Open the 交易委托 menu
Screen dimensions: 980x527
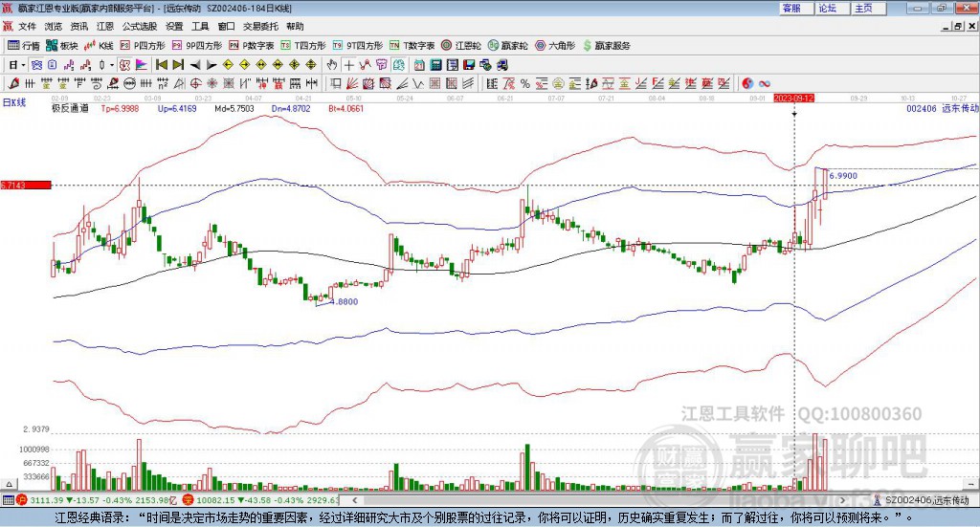click(260, 26)
